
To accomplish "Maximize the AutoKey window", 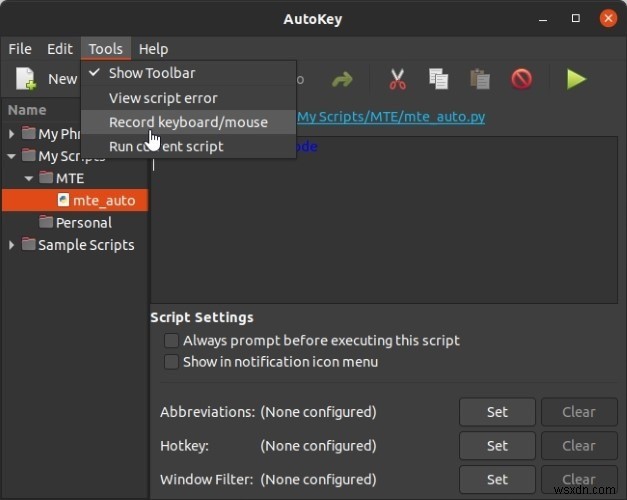I will 575,18.
